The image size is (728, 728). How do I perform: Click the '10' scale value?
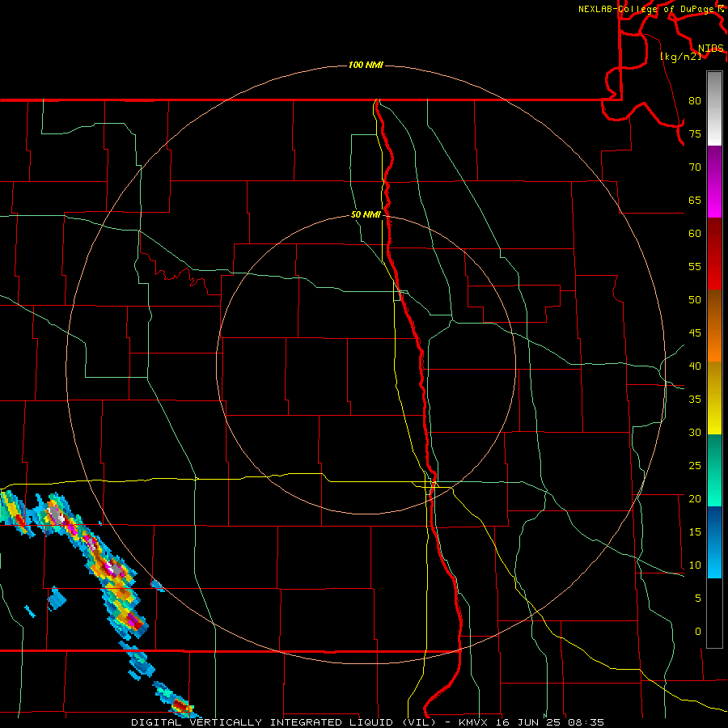pyautogui.click(x=695, y=565)
